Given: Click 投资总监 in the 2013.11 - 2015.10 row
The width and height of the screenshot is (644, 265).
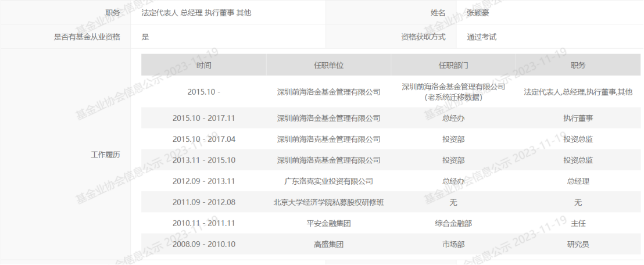Looking at the screenshot, I should [x=578, y=160].
